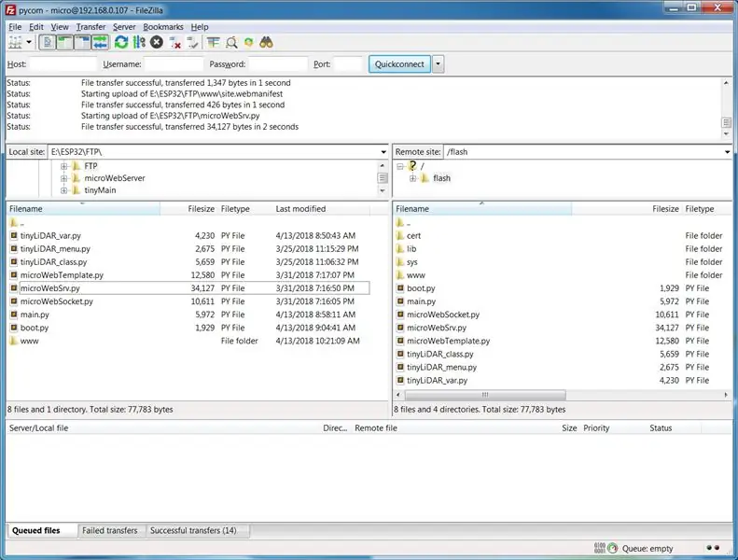The height and width of the screenshot is (560, 738).
Task: Cancel the current operation
Action: click(x=157, y=43)
